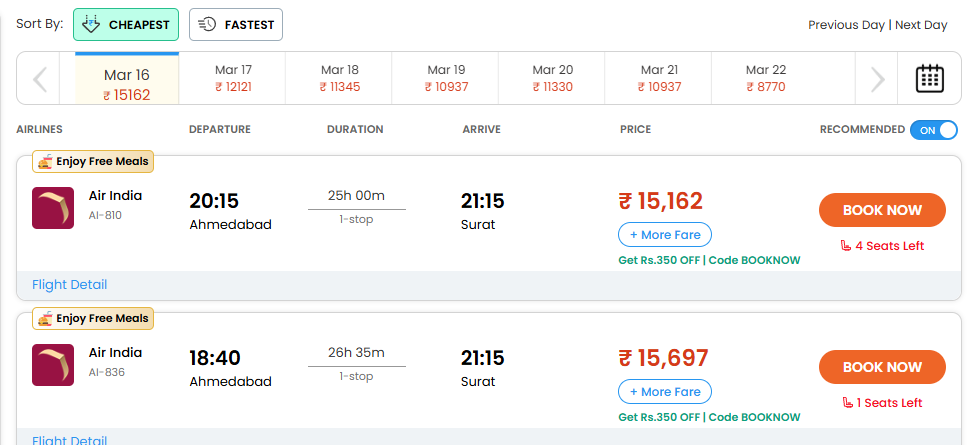Go to Previous Day flights

tap(846, 25)
